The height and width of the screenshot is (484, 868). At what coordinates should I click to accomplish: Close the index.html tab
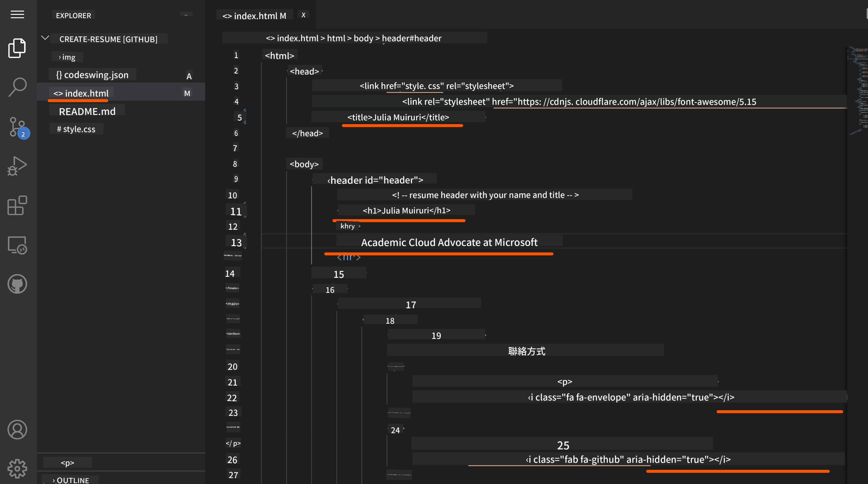pos(303,15)
